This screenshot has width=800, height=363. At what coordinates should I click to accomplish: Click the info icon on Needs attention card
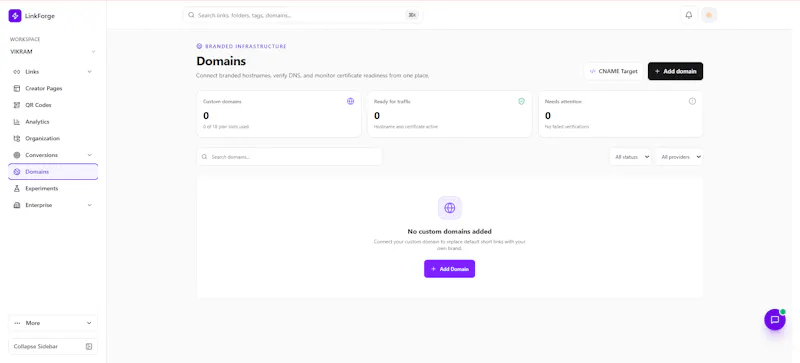(692, 101)
